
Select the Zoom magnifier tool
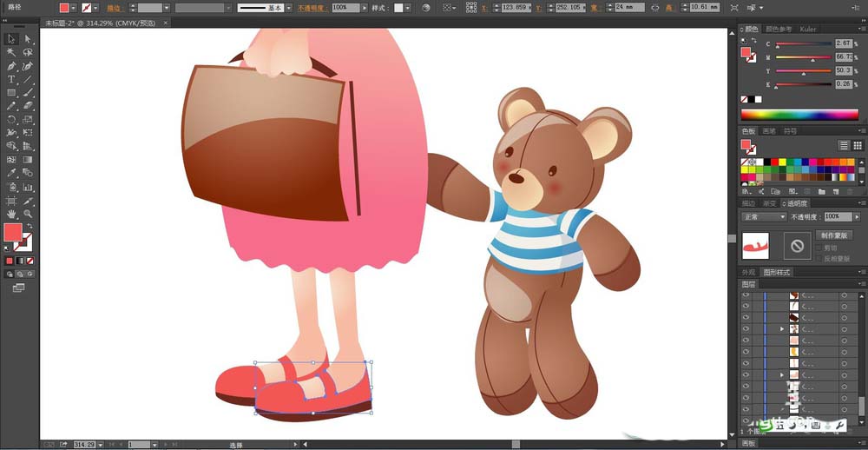(28, 214)
